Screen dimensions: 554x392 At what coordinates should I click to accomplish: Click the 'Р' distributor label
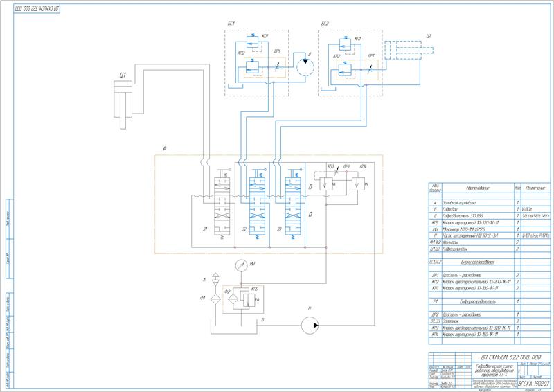click(164, 149)
